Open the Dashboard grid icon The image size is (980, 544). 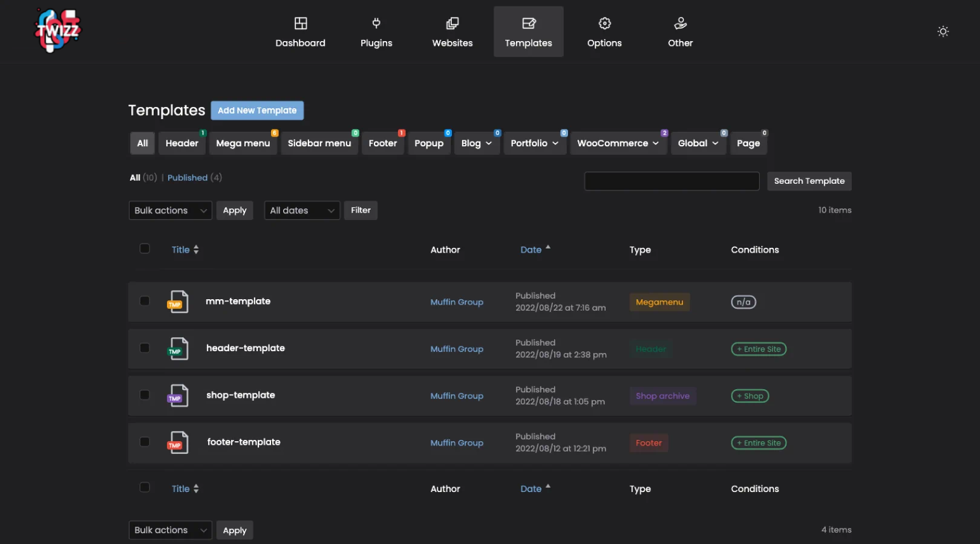(301, 24)
